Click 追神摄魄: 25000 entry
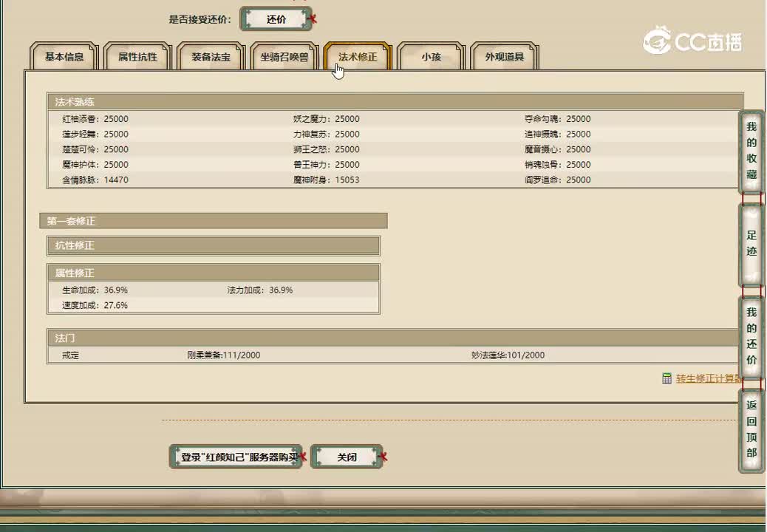Image resolution: width=767 pixels, height=532 pixels. pos(558,134)
